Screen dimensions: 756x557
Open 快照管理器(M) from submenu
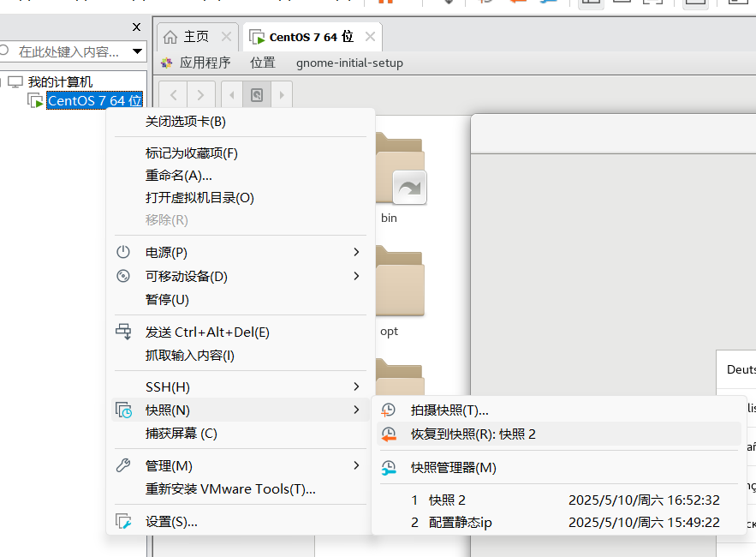[x=559, y=468]
